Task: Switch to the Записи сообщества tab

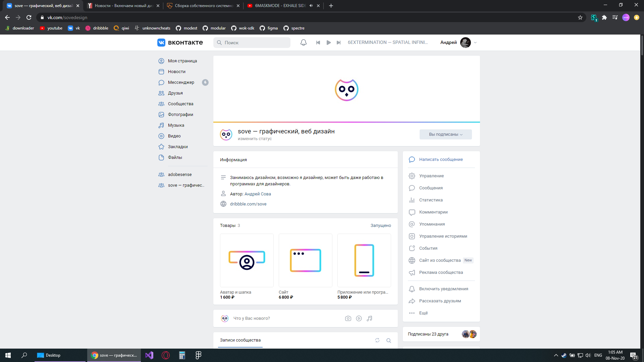Action: click(x=240, y=340)
